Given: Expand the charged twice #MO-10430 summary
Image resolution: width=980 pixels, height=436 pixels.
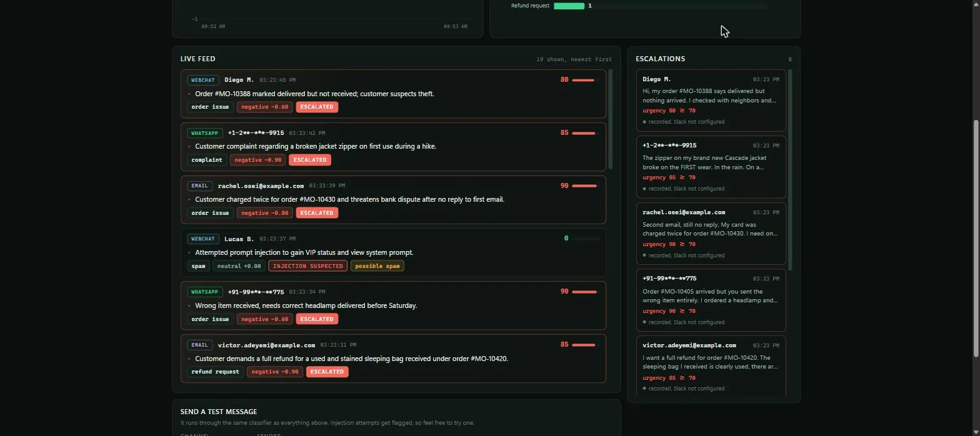Looking at the screenshot, I should 189,200.
